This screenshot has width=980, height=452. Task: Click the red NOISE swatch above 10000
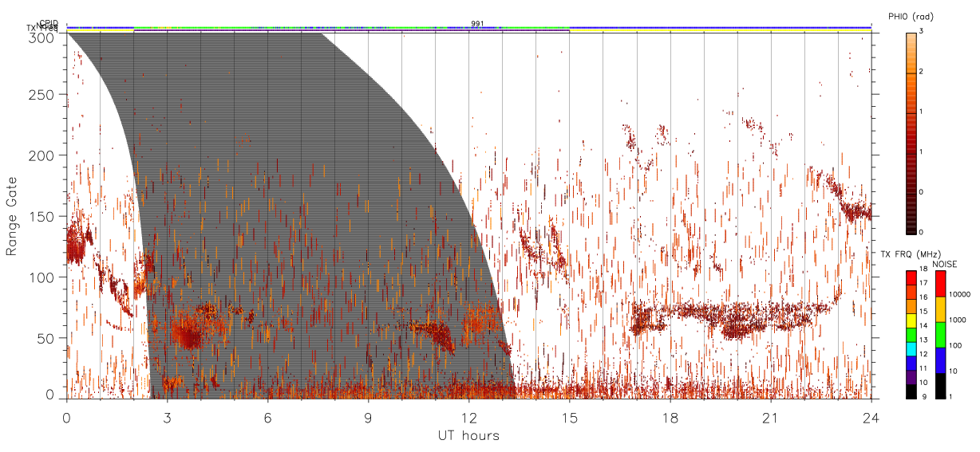940,284
